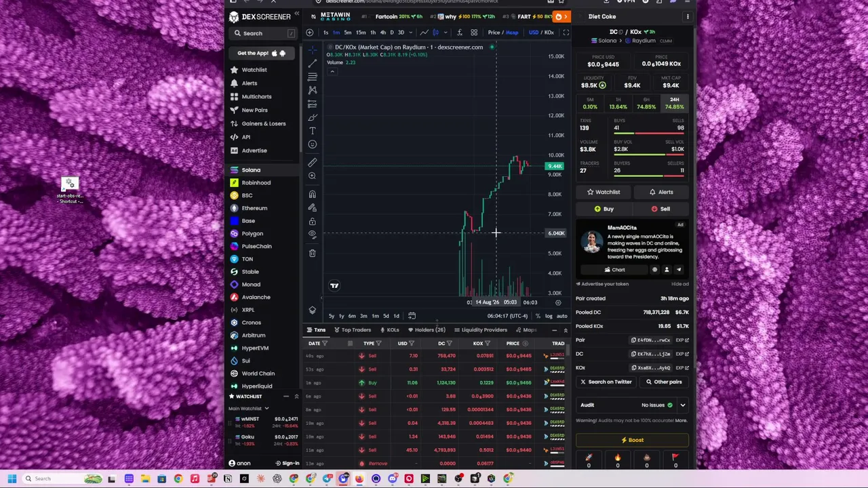This screenshot has height=488, width=868.
Task: Open Multicharts in the sidebar
Action: (x=256, y=97)
